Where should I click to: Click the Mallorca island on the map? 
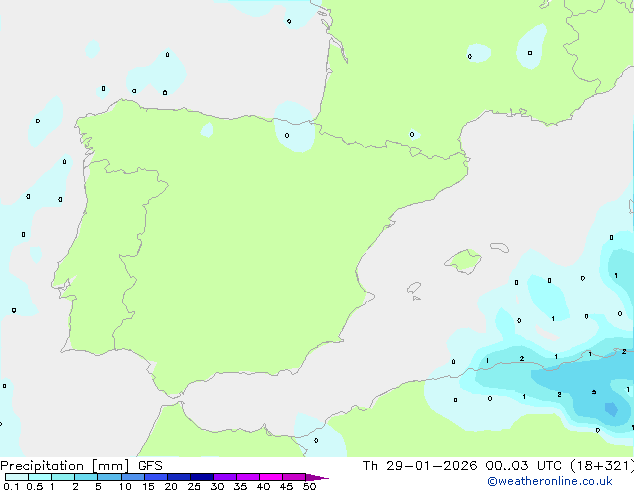[x=463, y=261]
